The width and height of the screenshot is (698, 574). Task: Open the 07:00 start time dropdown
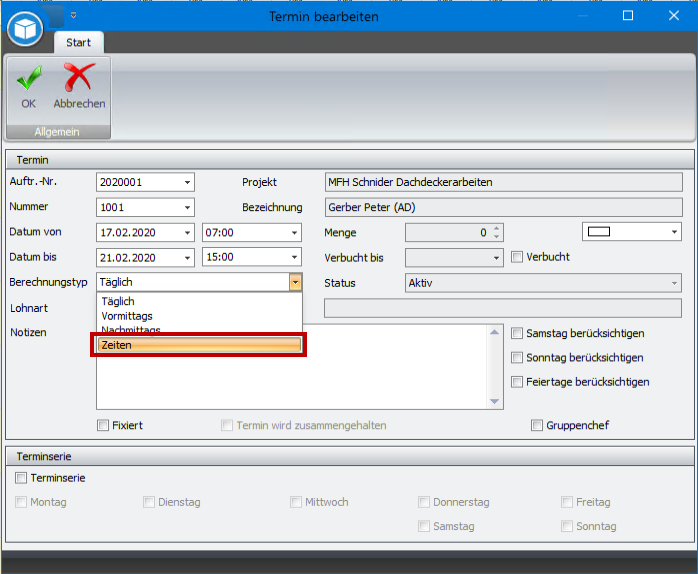(294, 233)
